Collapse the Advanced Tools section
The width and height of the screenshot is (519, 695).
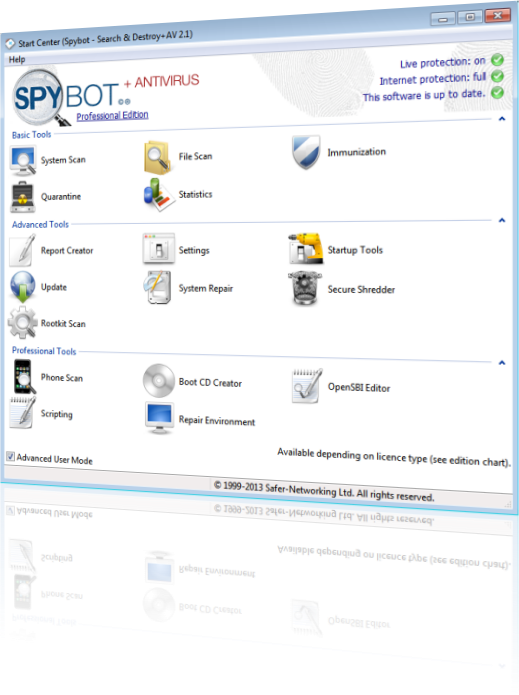point(502,220)
